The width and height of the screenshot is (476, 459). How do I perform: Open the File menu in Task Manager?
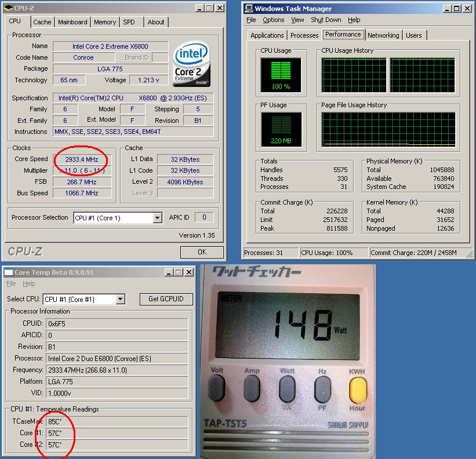click(251, 20)
